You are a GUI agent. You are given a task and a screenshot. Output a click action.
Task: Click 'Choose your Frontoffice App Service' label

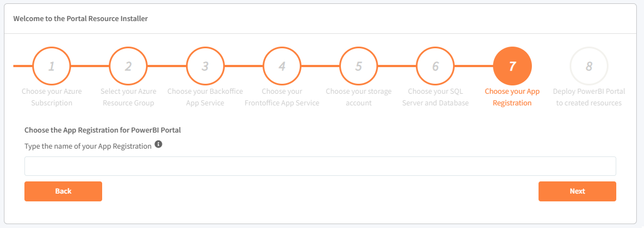pos(282,97)
